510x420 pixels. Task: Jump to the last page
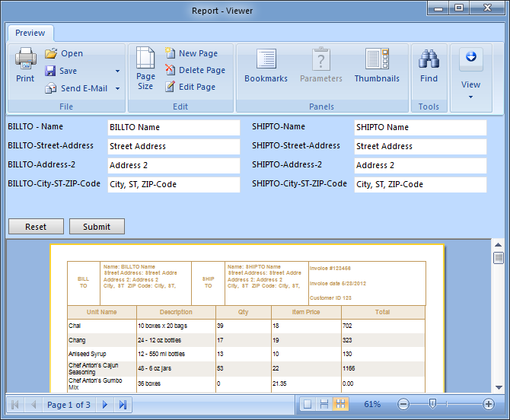click(123, 405)
